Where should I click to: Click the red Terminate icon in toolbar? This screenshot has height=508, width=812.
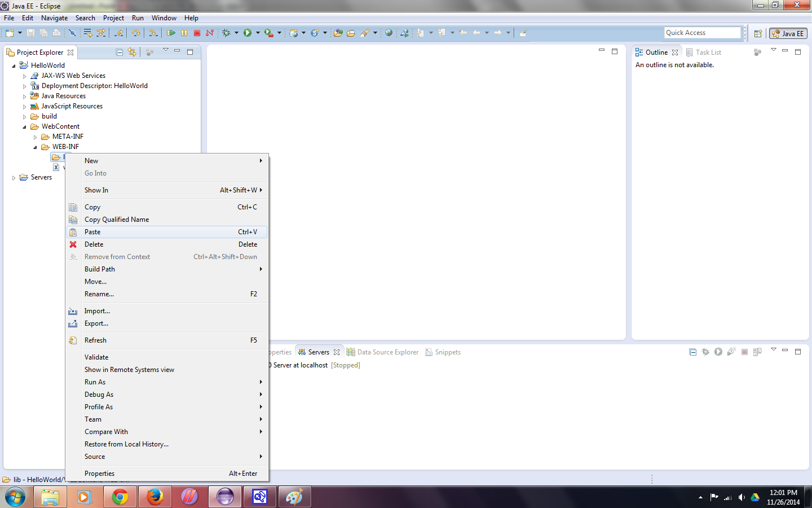[197, 33]
